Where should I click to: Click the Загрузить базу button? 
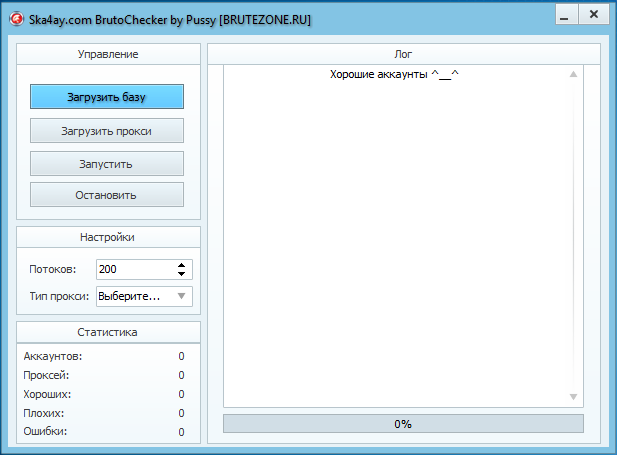coord(107,96)
